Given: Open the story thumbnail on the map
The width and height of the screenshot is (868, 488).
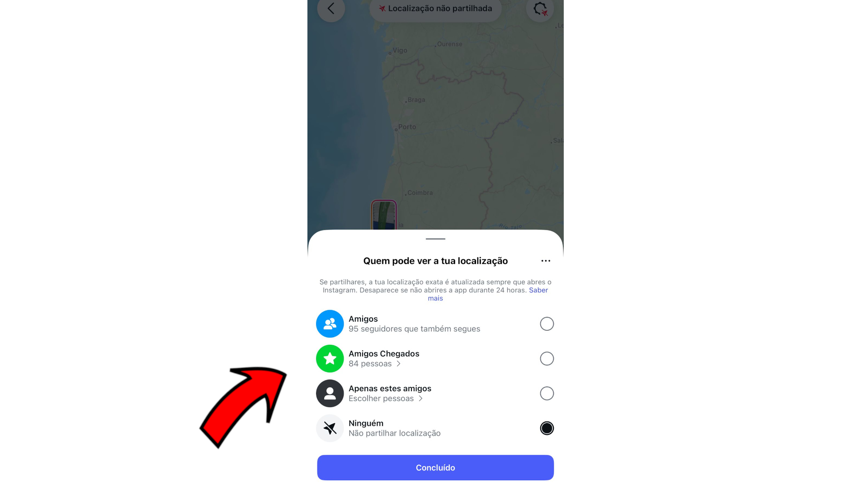Looking at the screenshot, I should pos(384,215).
